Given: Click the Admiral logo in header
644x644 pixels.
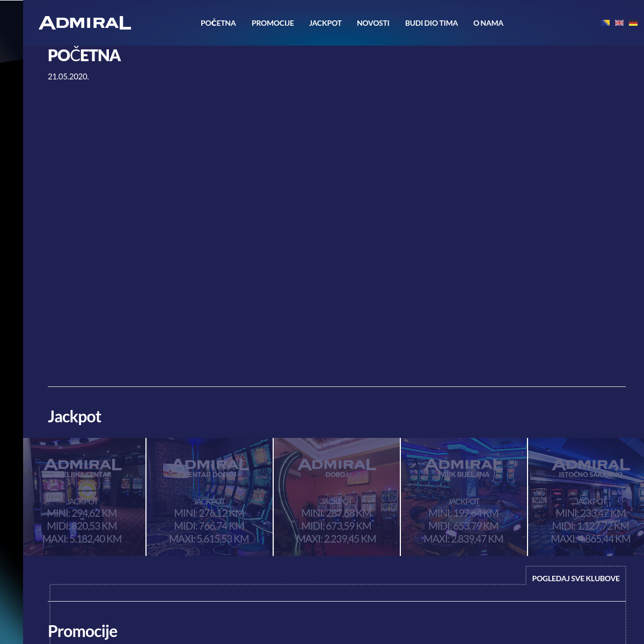Looking at the screenshot, I should point(85,23).
